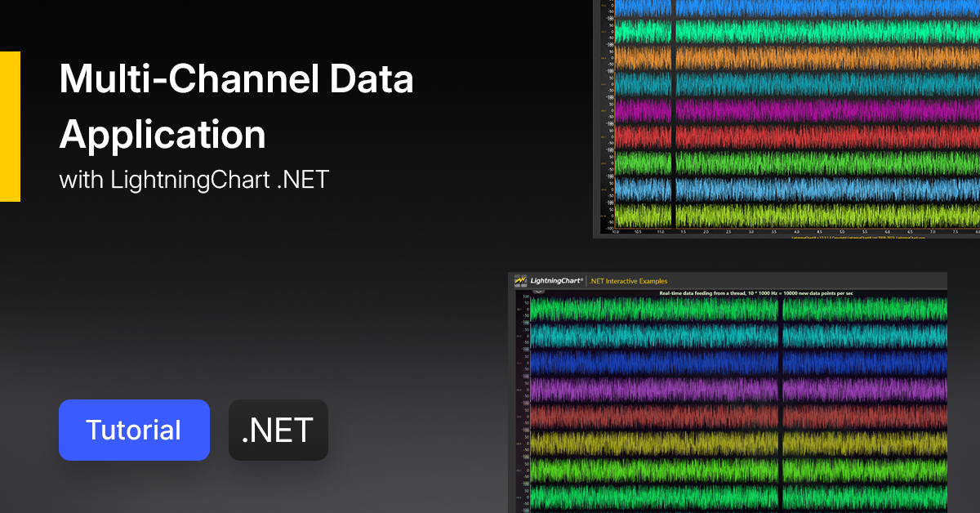Open the upper multi-channel chart screenshot
Image resolution: width=980 pixels, height=513 pixels.
pos(786,119)
